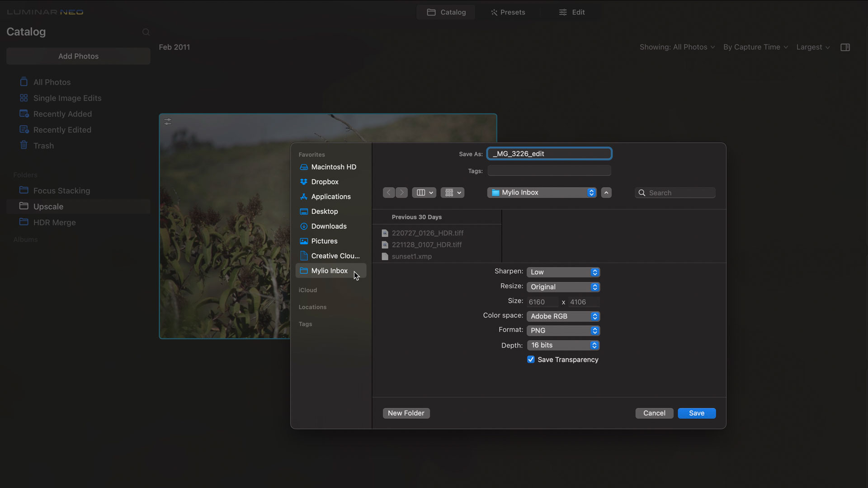Switch to the Edit tab
Screen dimensions: 868x488
[x=572, y=12]
